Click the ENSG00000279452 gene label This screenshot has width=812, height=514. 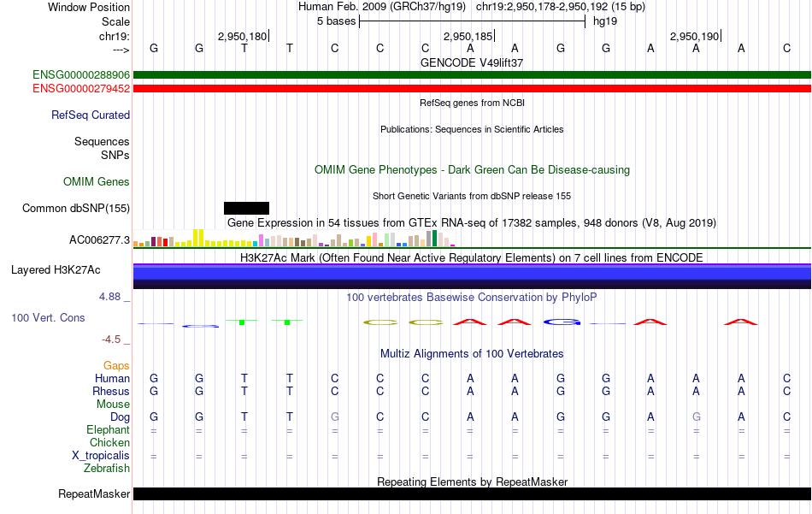[x=81, y=89]
